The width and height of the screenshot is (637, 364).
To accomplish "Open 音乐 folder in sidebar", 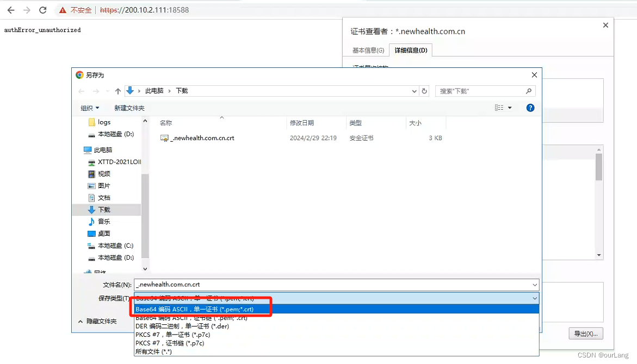I will click(99, 222).
